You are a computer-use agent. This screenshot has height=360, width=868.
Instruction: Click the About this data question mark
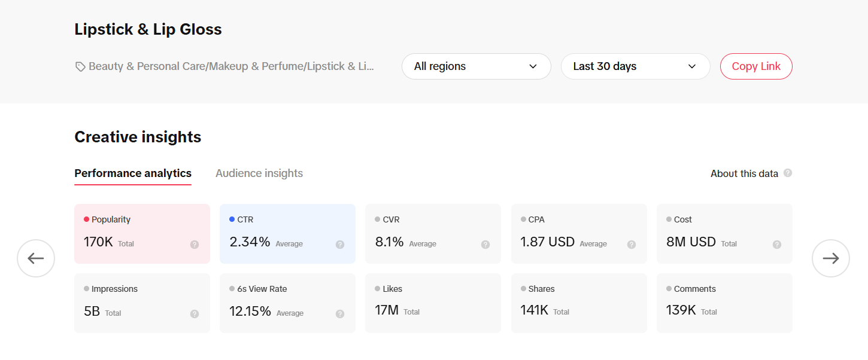(788, 173)
